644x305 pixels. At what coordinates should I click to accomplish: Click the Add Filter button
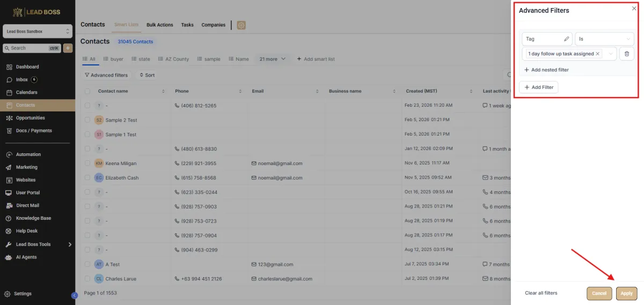[x=539, y=87]
